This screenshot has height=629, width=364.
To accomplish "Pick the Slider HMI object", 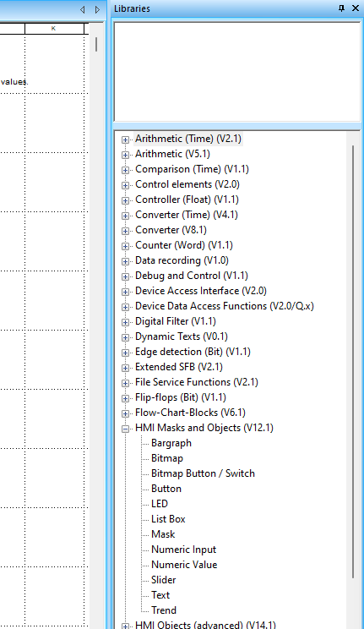I will coord(163,580).
